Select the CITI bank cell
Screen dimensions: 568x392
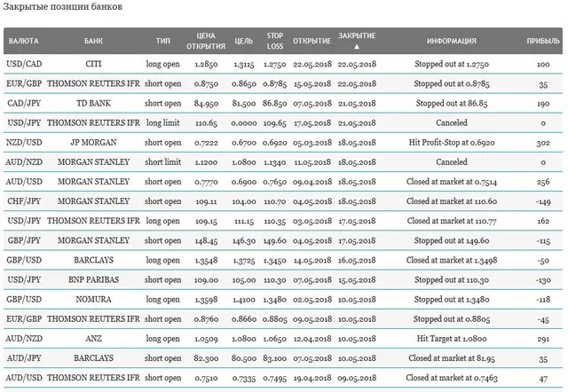(x=93, y=64)
